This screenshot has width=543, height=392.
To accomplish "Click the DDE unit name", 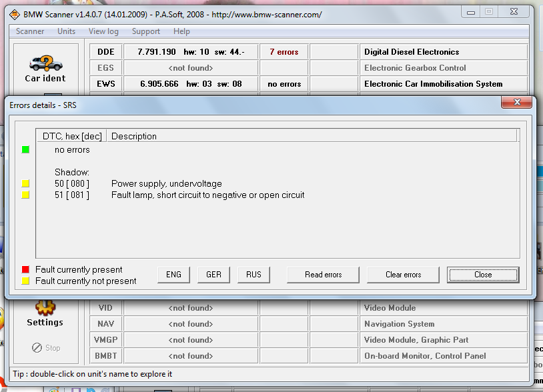I will [106, 52].
